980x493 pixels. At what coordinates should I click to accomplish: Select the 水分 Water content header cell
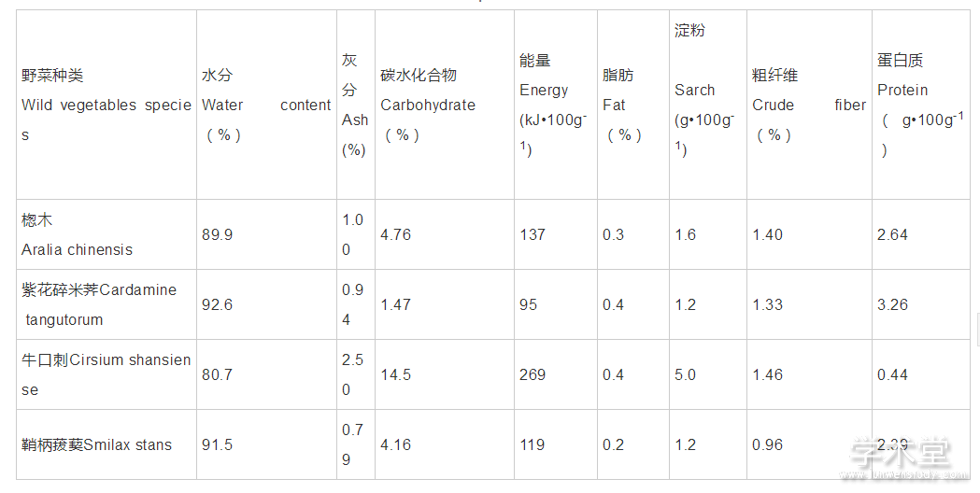click(267, 105)
